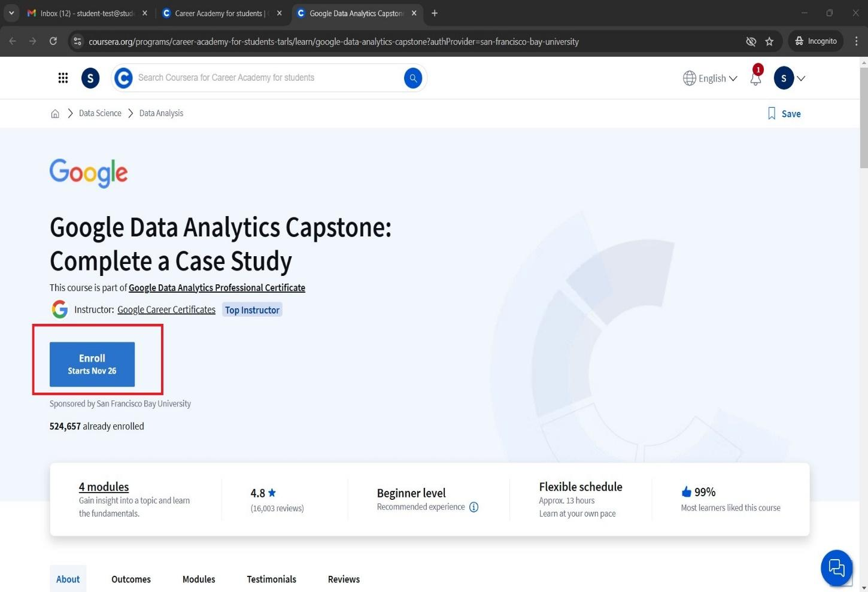The height and width of the screenshot is (592, 868).
Task: Open the Modules tab
Action: coord(199,579)
